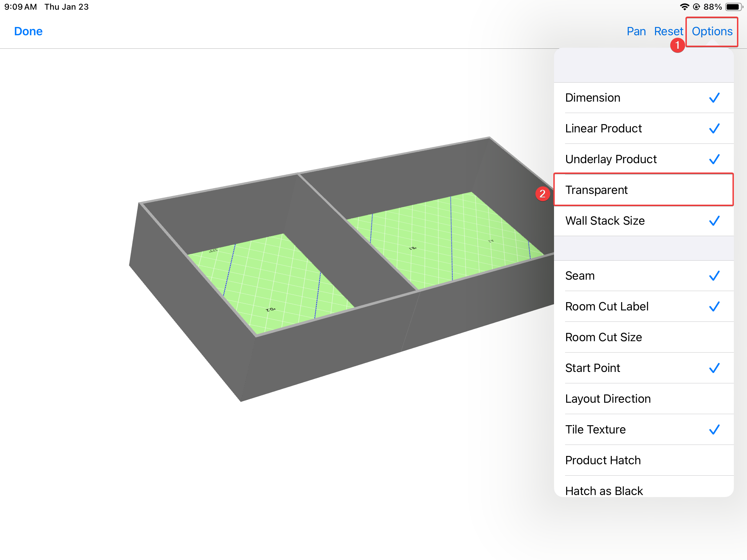Screen dimensions: 747x560
Task: Tap the Done button
Action: [x=28, y=31]
